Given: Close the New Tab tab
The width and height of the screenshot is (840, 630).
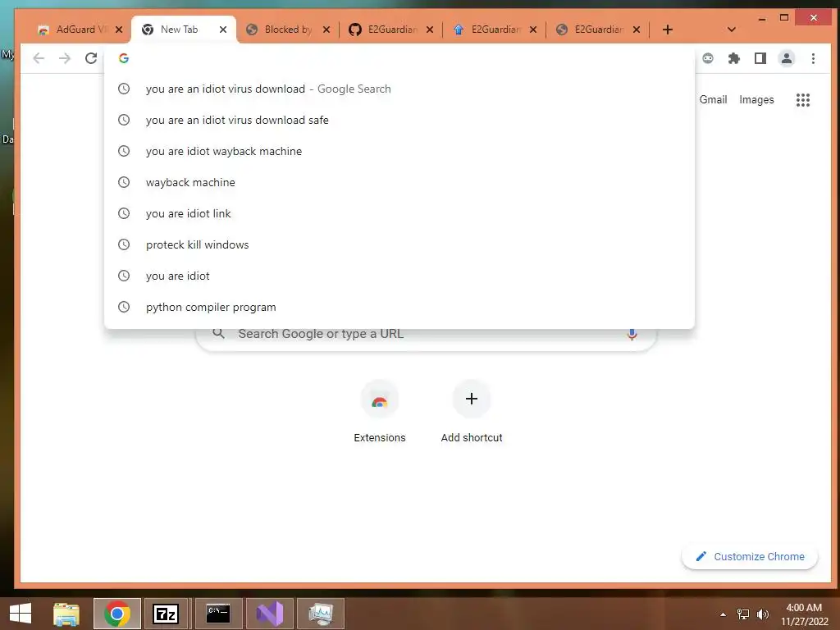Looking at the screenshot, I should point(223,30).
